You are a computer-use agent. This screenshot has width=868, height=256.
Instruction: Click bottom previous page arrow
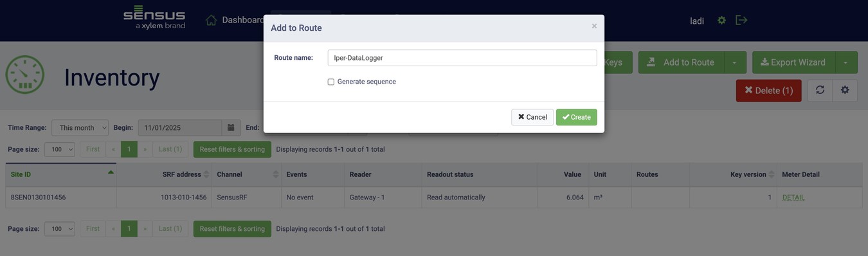click(114, 229)
